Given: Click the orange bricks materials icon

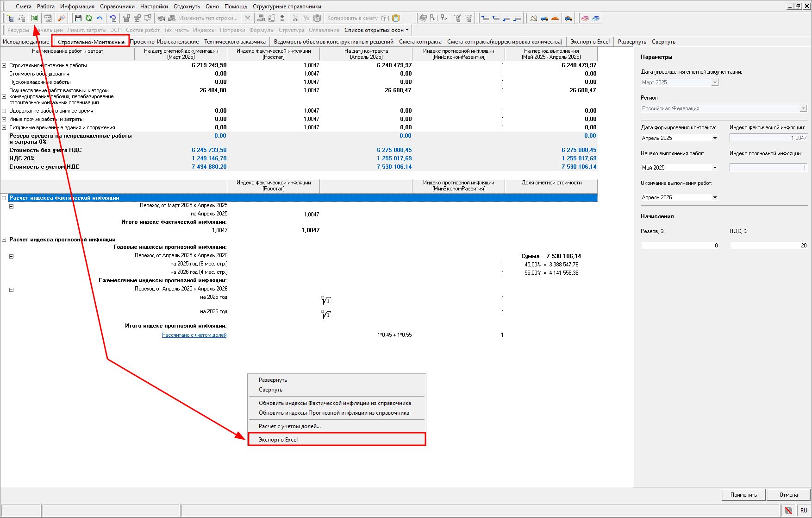Looking at the screenshot, I should click(x=555, y=18).
